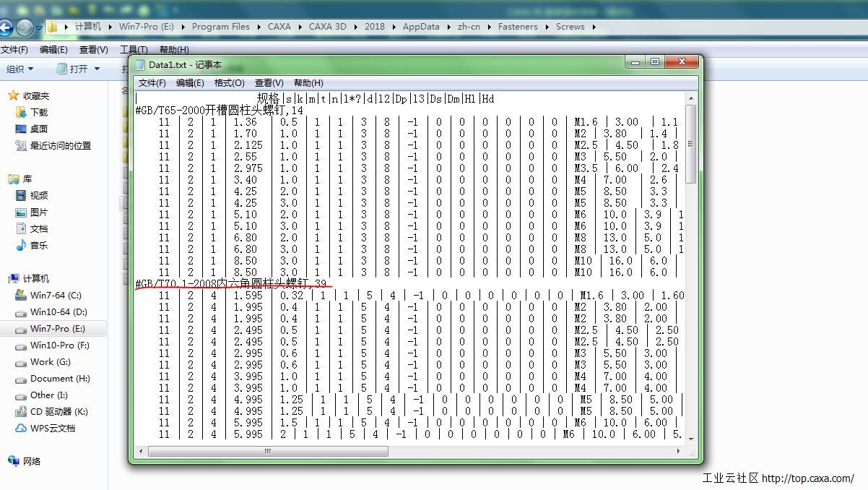
Task: Click the CAXA 3D breadcrumb path segment
Action: [x=327, y=27]
